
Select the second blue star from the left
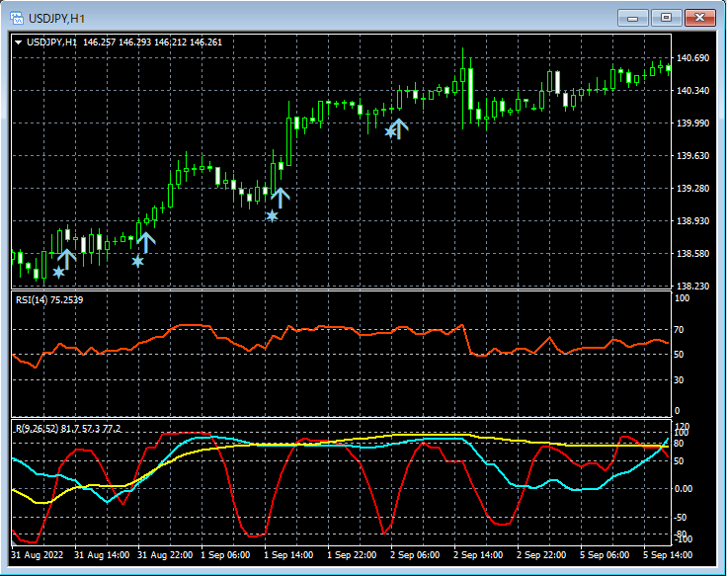[x=137, y=261]
